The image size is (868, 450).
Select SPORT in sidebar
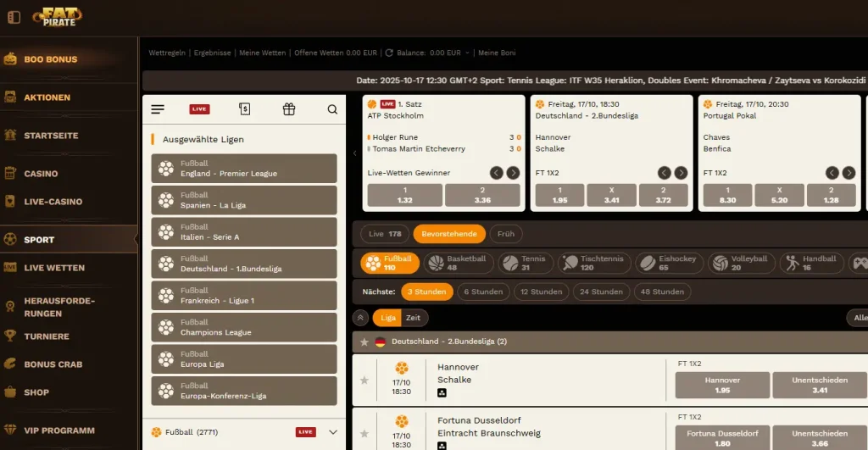[x=69, y=240]
